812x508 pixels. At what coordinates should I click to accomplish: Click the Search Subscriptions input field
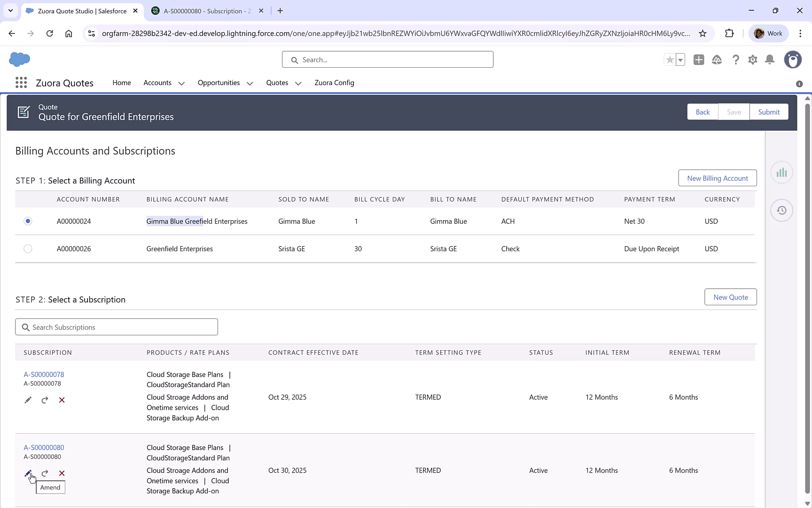click(117, 327)
